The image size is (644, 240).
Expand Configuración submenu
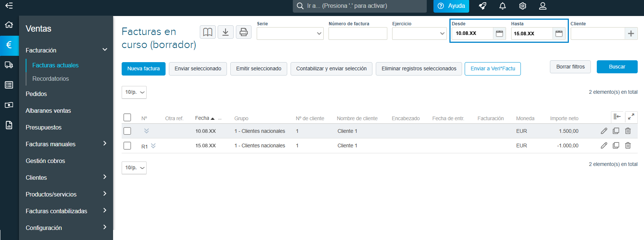(105, 227)
